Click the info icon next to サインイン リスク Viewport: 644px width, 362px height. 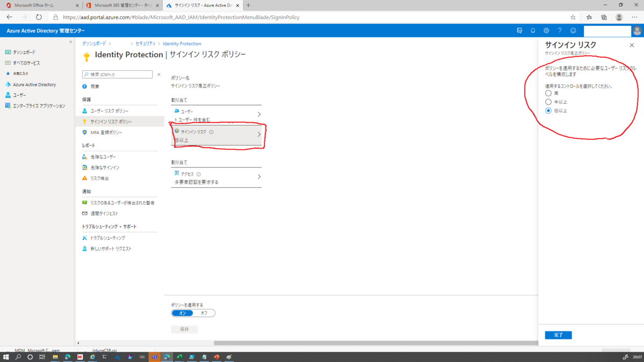click(211, 132)
